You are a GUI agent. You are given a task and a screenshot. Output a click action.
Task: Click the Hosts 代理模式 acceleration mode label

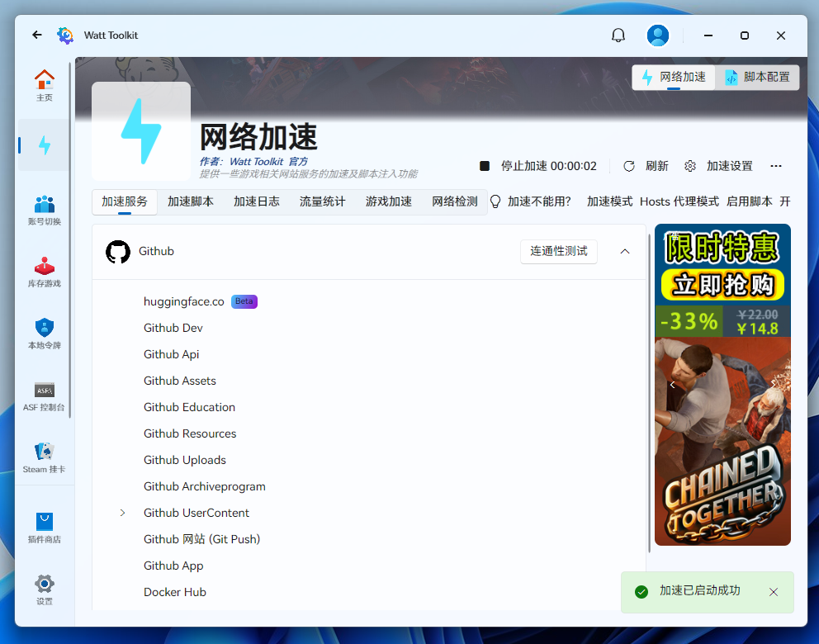click(679, 201)
